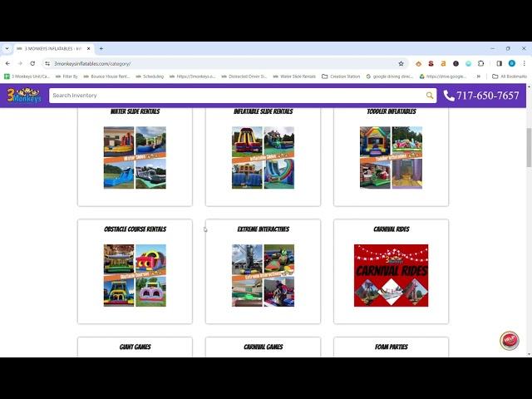Viewport: 532px width, 399px height.
Task: Open the Carnival Games category title
Action: click(x=263, y=347)
